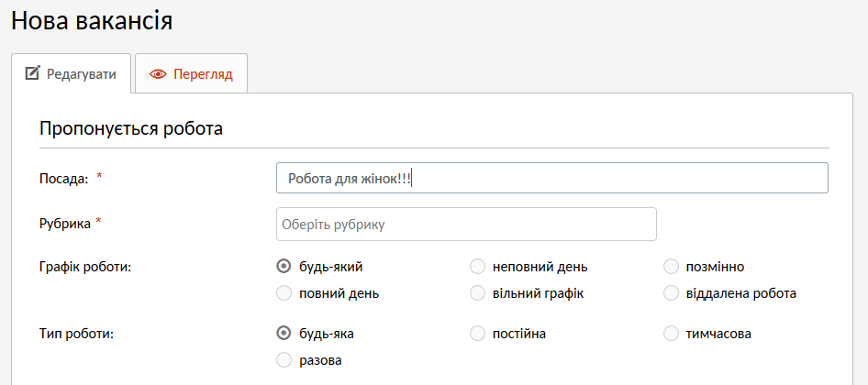868x385 pixels.
Task: Choose віддалена робота option
Action: [x=671, y=293]
